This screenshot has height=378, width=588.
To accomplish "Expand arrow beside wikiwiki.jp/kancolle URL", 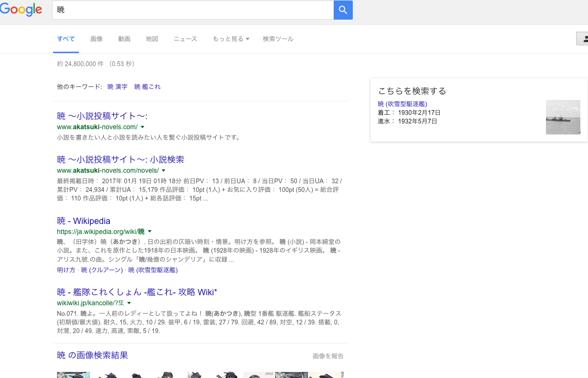I will point(129,303).
